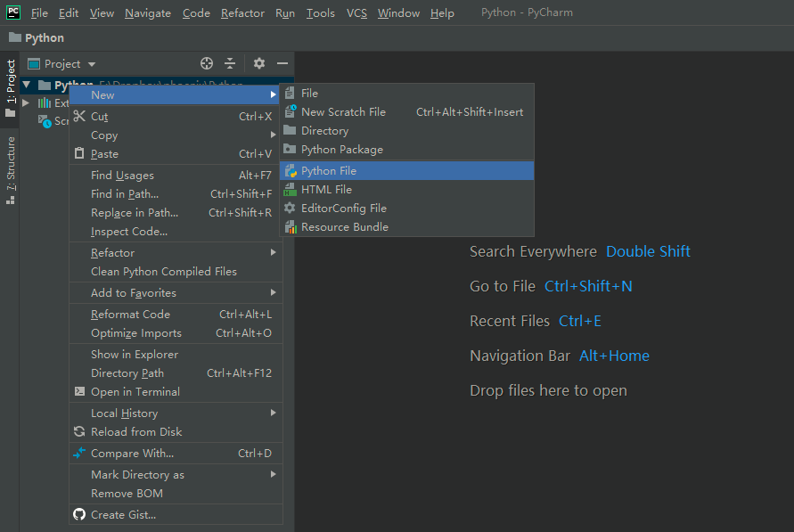794x532 pixels.
Task: Click the clipboard icon next to Paste
Action: (x=79, y=153)
